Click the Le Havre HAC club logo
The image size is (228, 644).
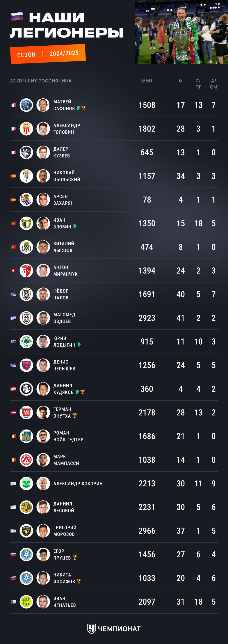(26, 152)
